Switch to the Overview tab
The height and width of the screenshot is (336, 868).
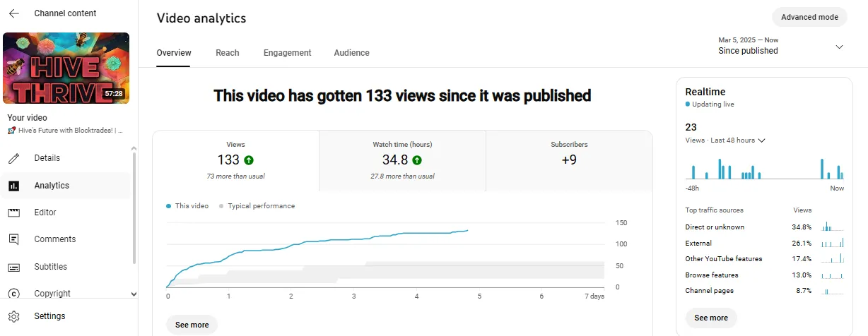coord(174,53)
